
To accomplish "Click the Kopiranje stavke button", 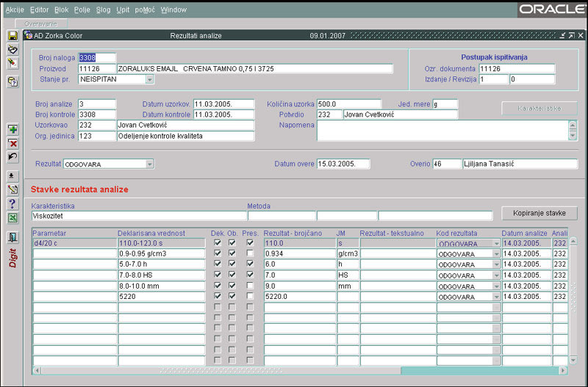I will pyautogui.click(x=539, y=213).
